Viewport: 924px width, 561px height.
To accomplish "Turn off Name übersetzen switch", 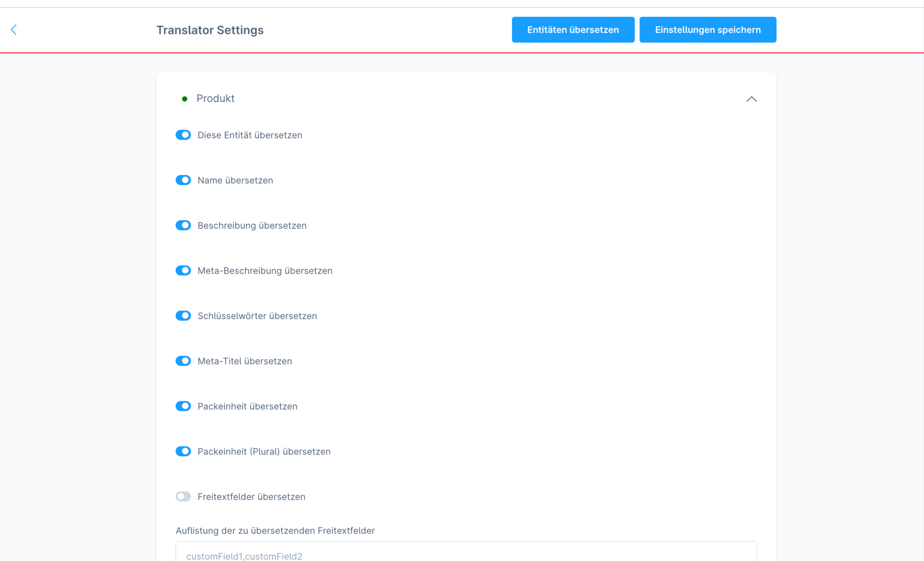I will pyautogui.click(x=183, y=180).
